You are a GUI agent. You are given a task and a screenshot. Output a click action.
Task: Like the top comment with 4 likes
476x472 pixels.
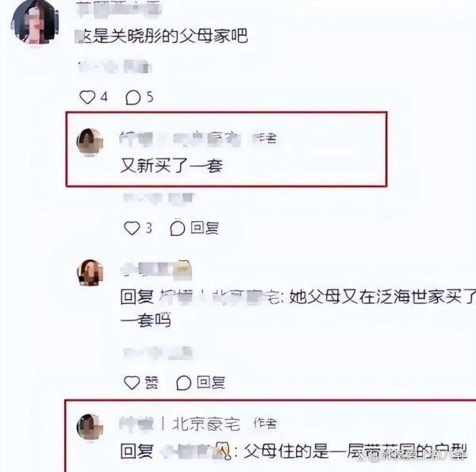coord(87,98)
